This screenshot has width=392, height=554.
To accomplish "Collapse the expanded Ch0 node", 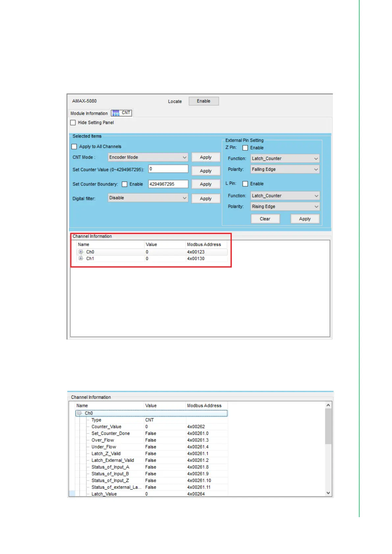I will coord(79,413).
